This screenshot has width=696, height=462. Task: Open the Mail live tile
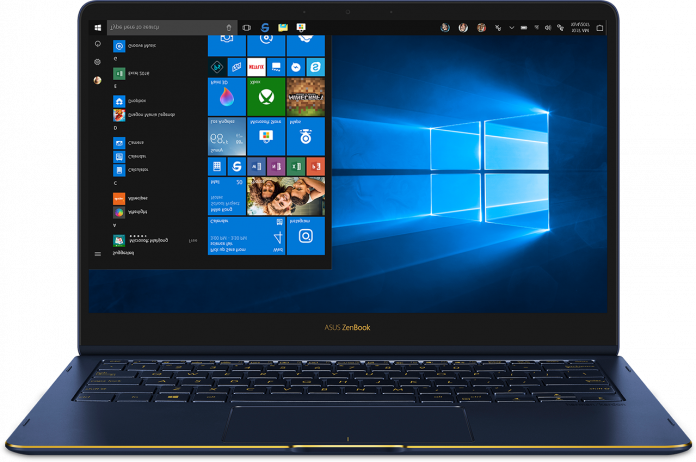(227, 196)
